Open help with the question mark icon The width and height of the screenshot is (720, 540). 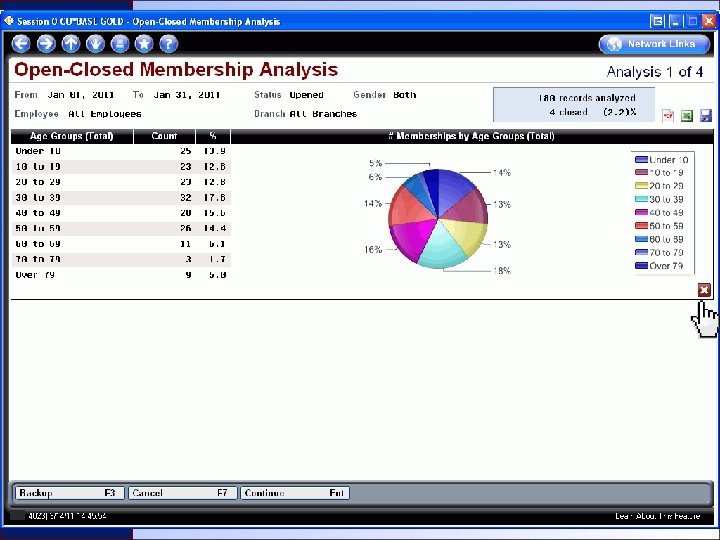click(x=169, y=44)
